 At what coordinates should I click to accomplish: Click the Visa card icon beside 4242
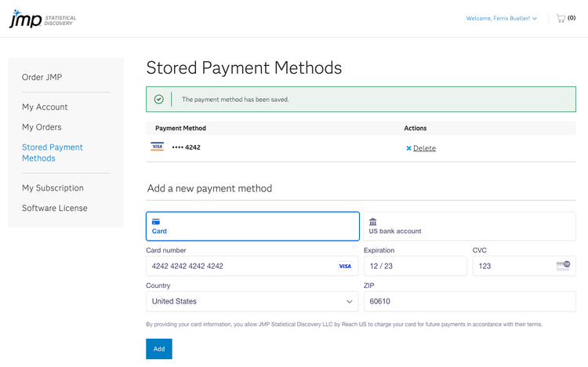click(x=157, y=147)
